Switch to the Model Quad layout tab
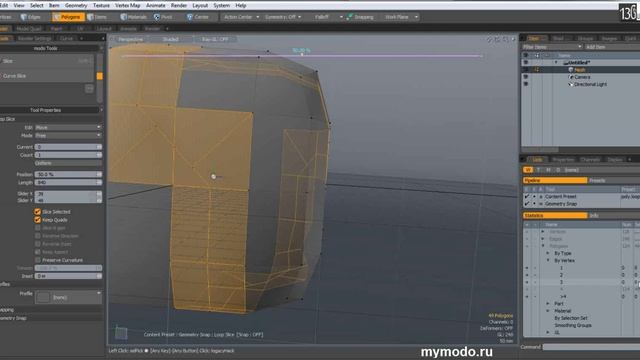 click(x=29, y=29)
